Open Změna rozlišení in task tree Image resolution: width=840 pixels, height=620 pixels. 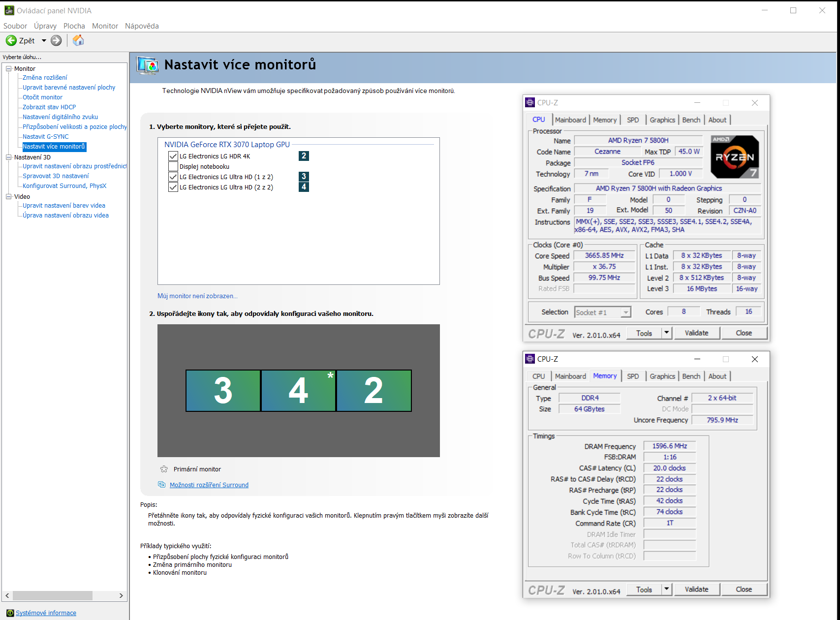tap(45, 78)
